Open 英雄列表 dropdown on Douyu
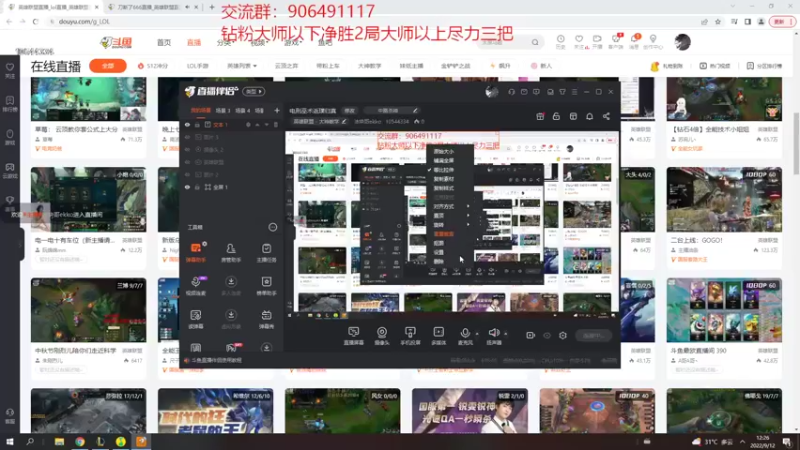The image size is (800, 450). click(242, 66)
